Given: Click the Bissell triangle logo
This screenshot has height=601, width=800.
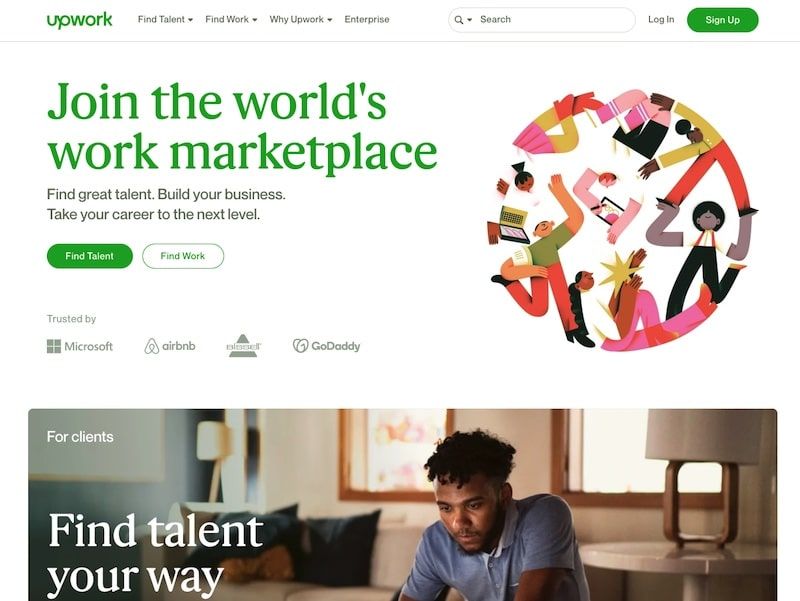Looking at the screenshot, I should coord(243,345).
